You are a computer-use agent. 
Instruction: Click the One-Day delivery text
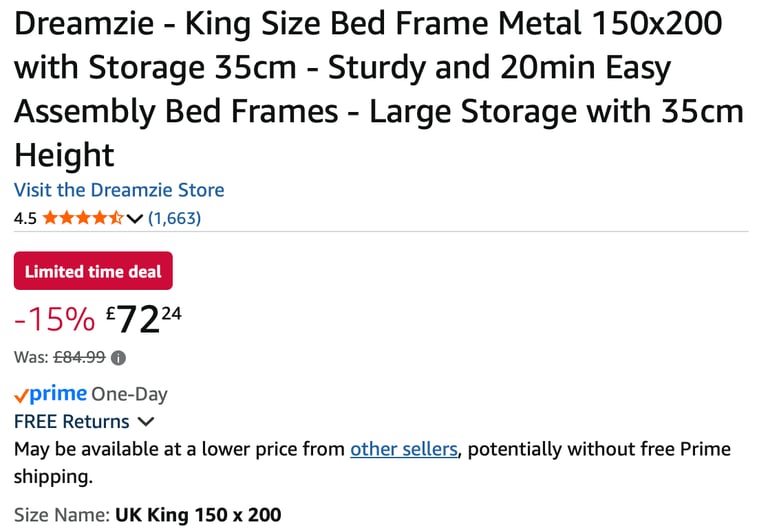coord(129,394)
